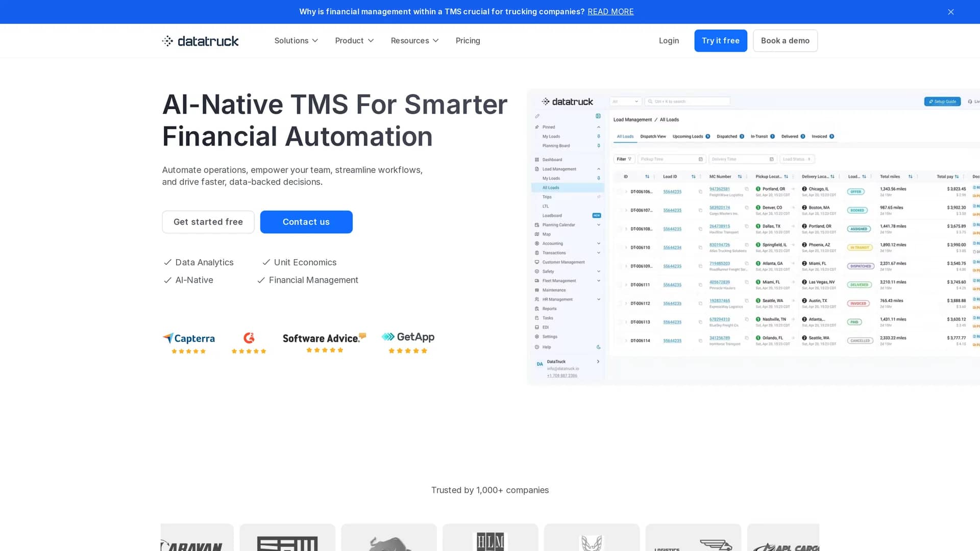Open the Customer Management sidebar icon
980x551 pixels.
coord(537,262)
